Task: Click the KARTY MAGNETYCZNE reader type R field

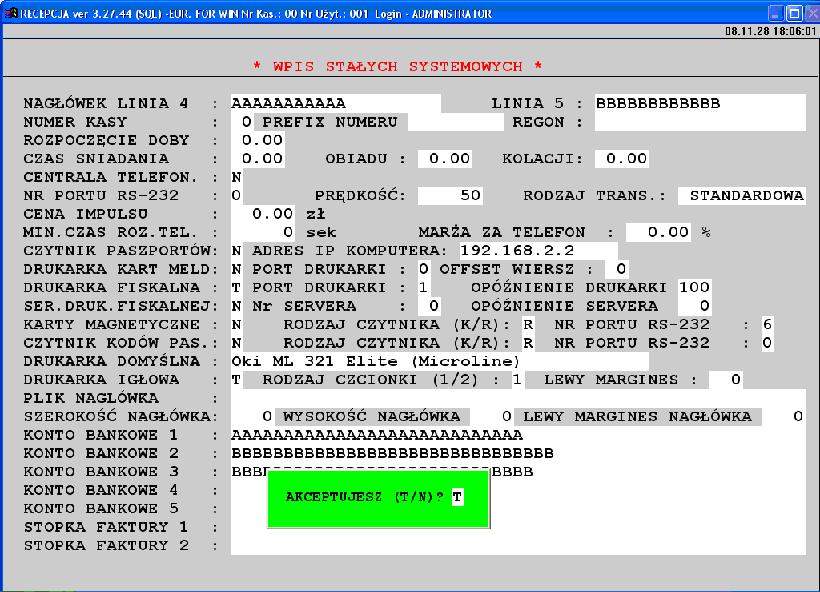Action: (529, 324)
